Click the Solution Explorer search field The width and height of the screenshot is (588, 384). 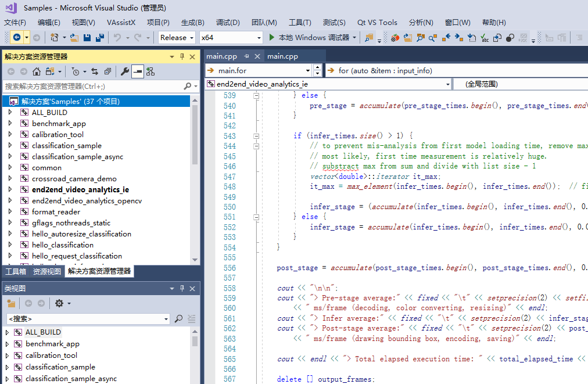coord(93,86)
